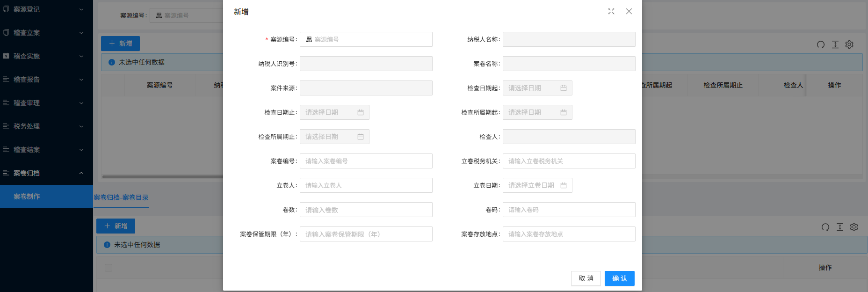
Task: Click the 立卷税务机关 input field
Action: point(569,161)
